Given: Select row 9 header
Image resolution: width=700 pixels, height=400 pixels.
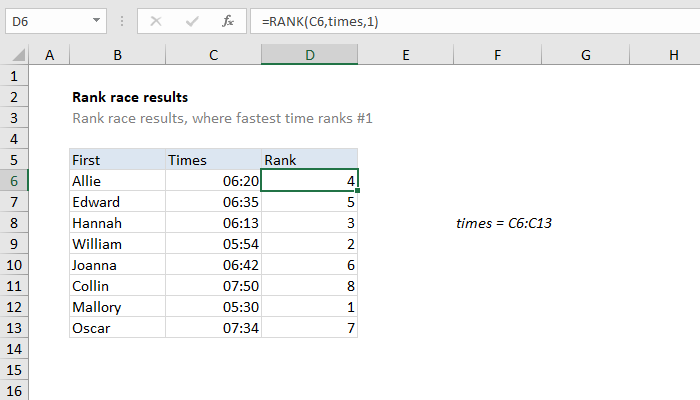Looking at the screenshot, I should coord(14,244).
